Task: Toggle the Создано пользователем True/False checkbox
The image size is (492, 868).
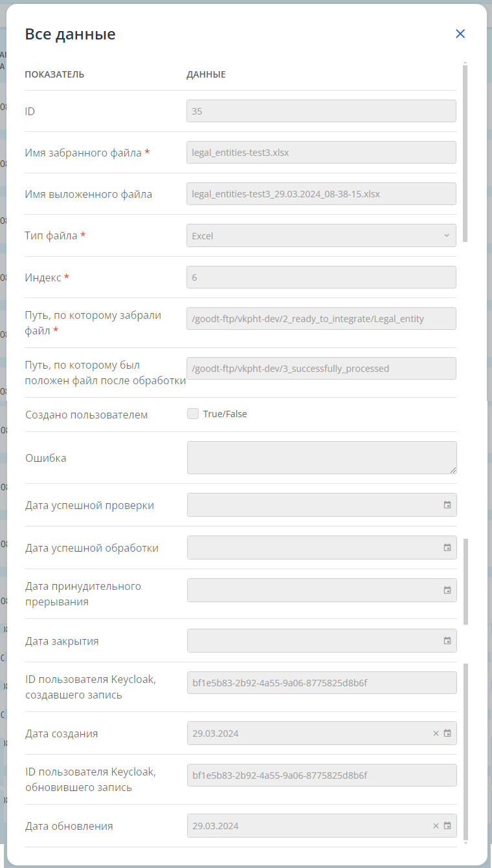Action: click(193, 414)
